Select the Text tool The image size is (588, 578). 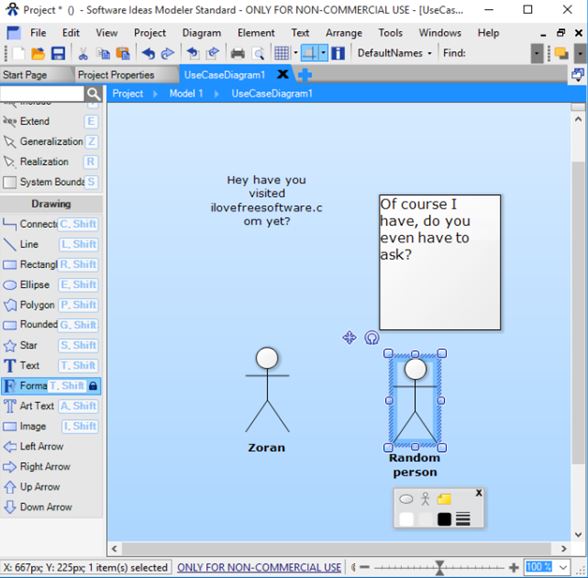[x=50, y=366]
